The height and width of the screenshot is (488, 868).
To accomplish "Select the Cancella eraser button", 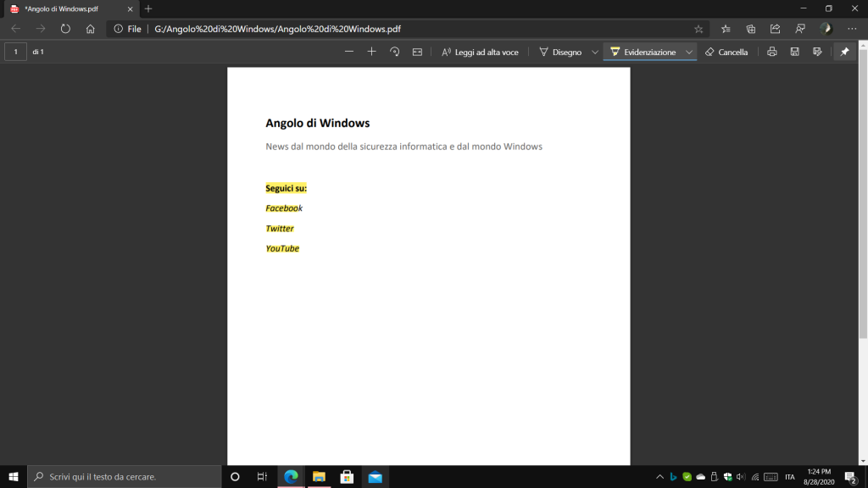I will pos(726,52).
